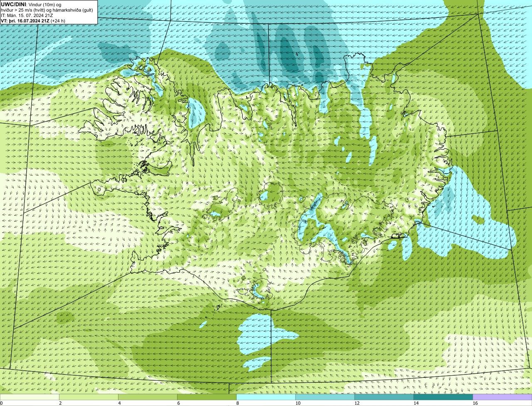Image resolution: width=532 pixels, height=406 pixels.
Task: Click the lavender legend swatch above 16 m/s
Action: point(502,397)
